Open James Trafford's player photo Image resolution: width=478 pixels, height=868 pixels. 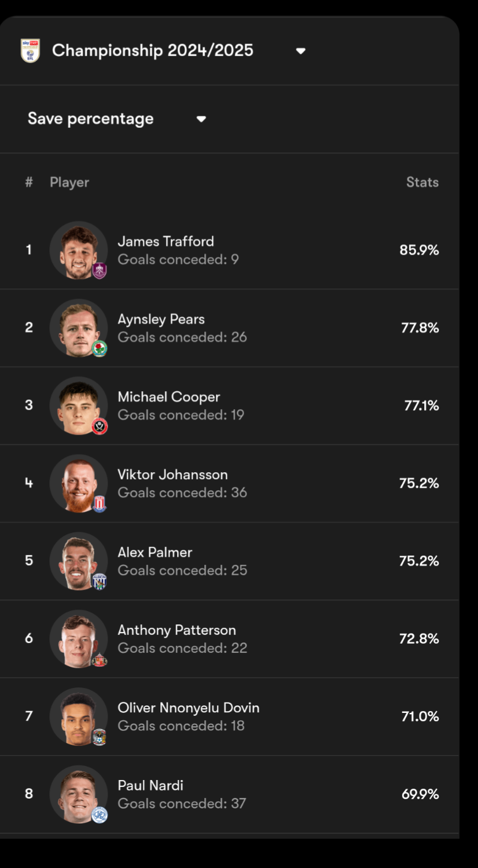pyautogui.click(x=79, y=250)
